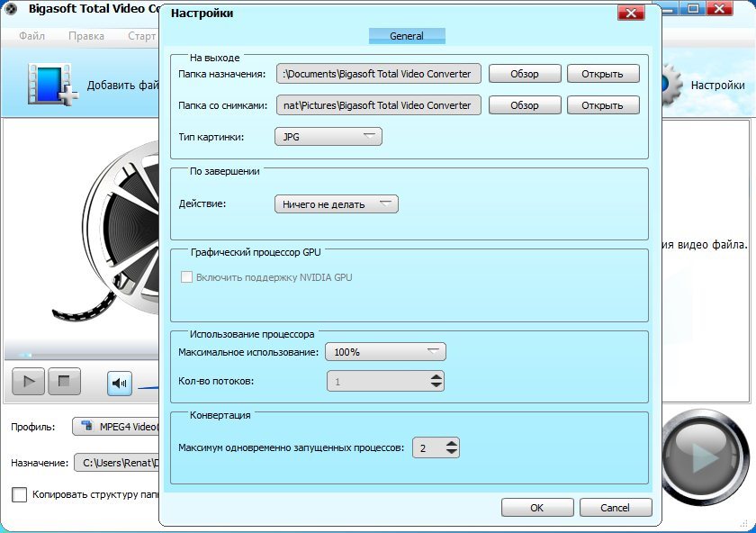Start conversion with the large round button
This screenshot has width=756, height=533.
pyautogui.click(x=705, y=456)
